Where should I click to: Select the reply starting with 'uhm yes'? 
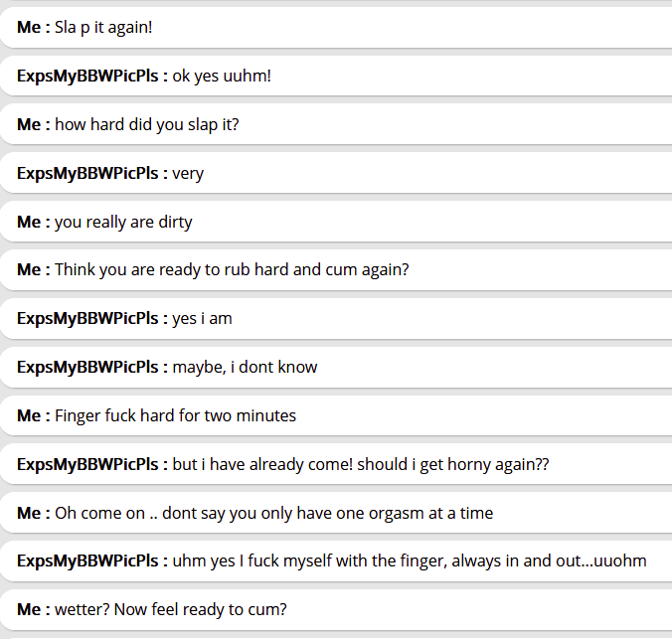point(410,560)
